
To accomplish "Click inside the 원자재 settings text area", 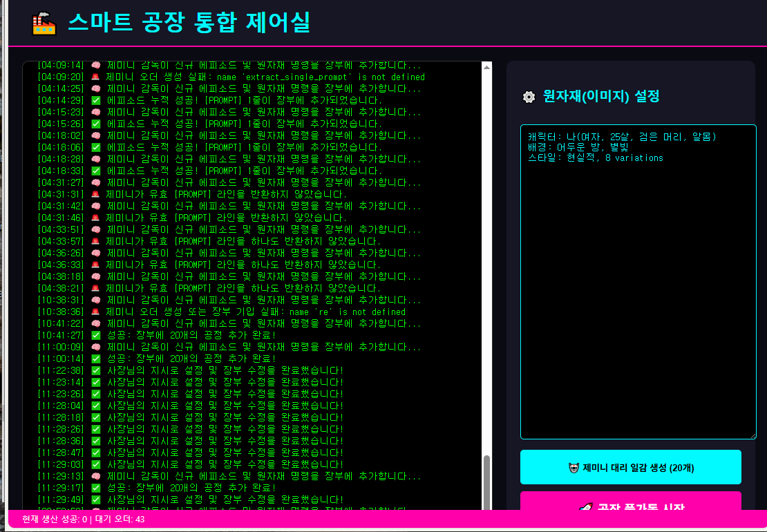I will point(638,290).
